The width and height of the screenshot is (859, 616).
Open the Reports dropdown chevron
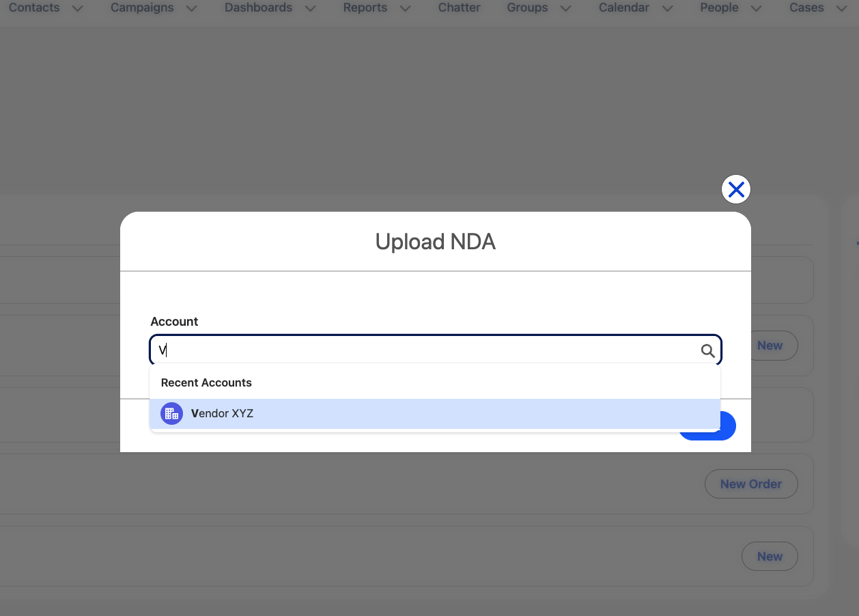tap(406, 8)
